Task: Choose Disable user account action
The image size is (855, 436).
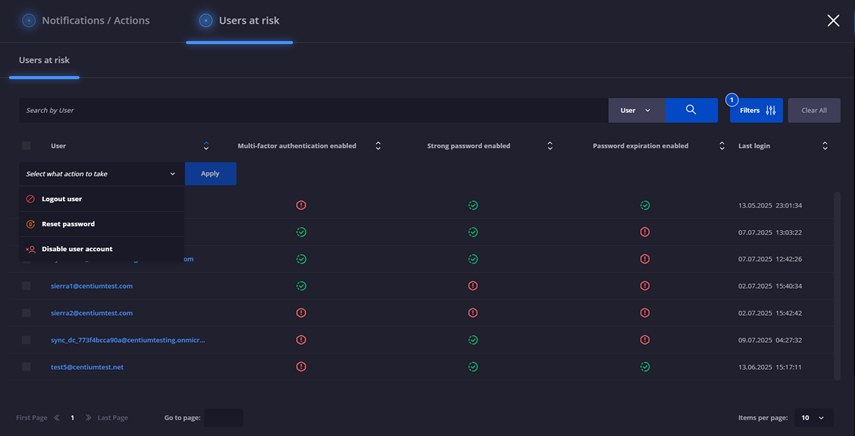Action: click(x=101, y=249)
